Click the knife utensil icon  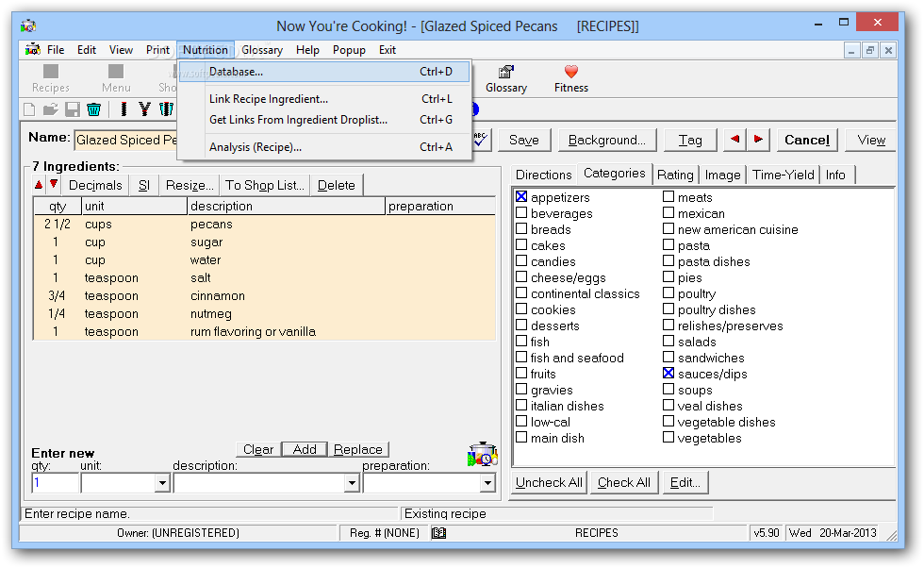coord(124,109)
